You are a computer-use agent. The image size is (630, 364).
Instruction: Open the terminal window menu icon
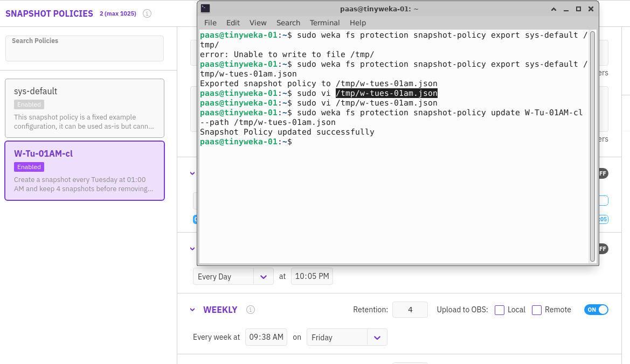pyautogui.click(x=205, y=9)
